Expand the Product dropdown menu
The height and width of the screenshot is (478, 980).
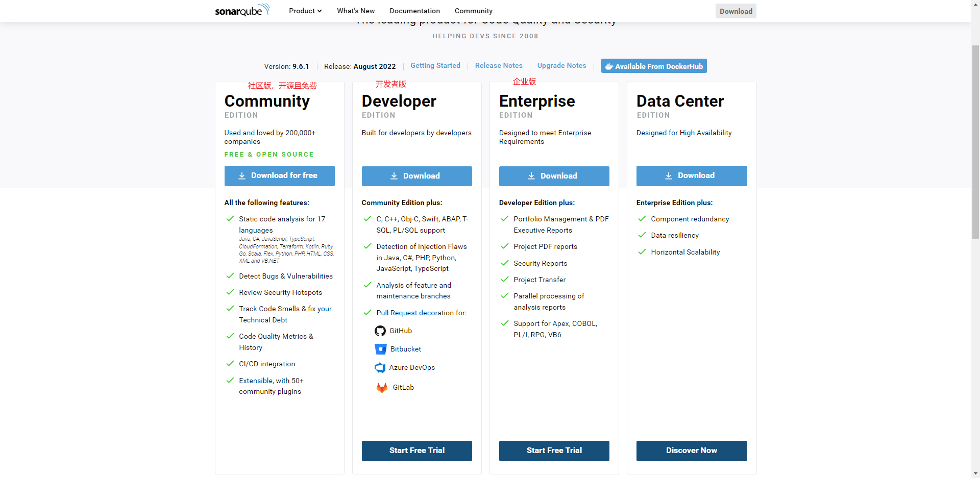[x=305, y=11]
